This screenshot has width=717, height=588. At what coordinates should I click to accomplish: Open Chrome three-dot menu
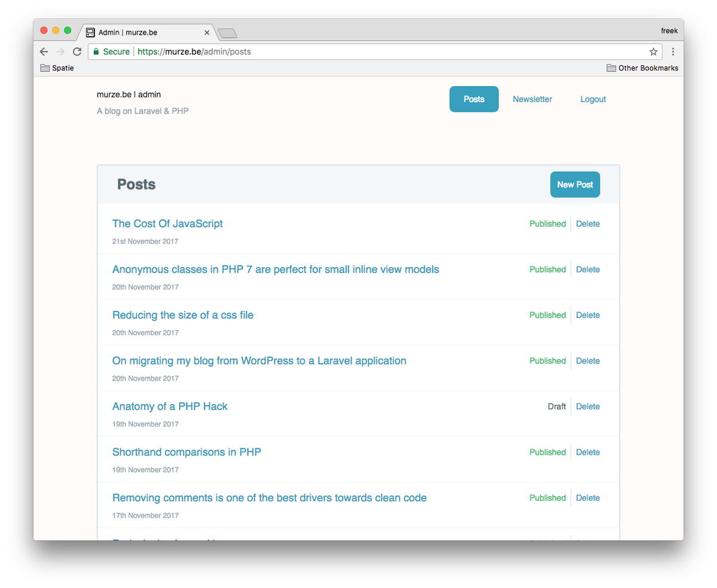tap(673, 52)
